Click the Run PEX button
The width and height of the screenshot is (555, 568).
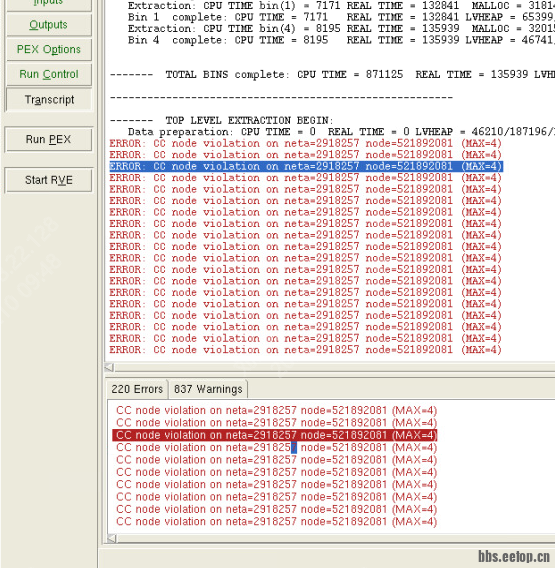pos(48,139)
